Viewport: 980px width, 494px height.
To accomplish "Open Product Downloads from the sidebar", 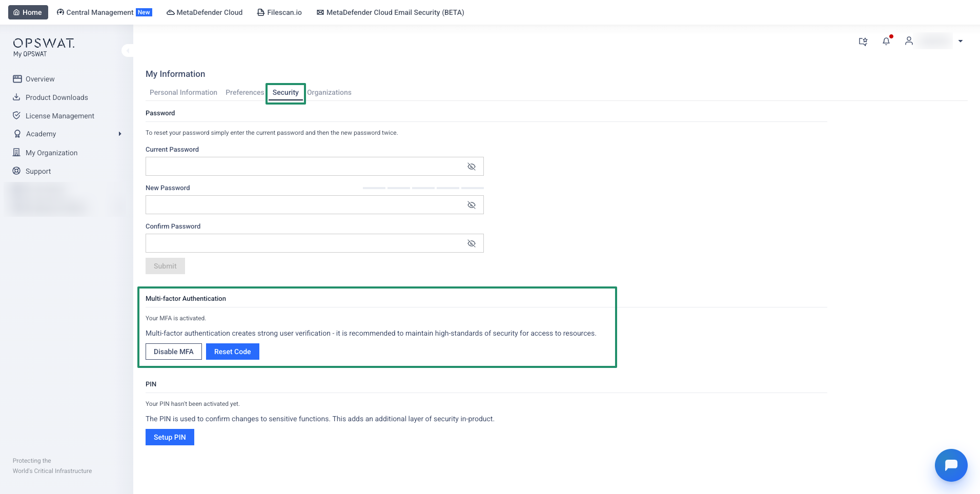I will 56,97.
